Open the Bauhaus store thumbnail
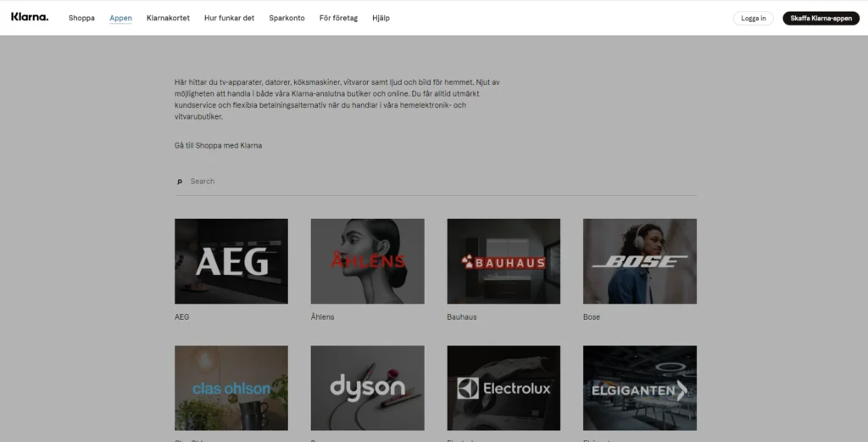 pos(504,261)
